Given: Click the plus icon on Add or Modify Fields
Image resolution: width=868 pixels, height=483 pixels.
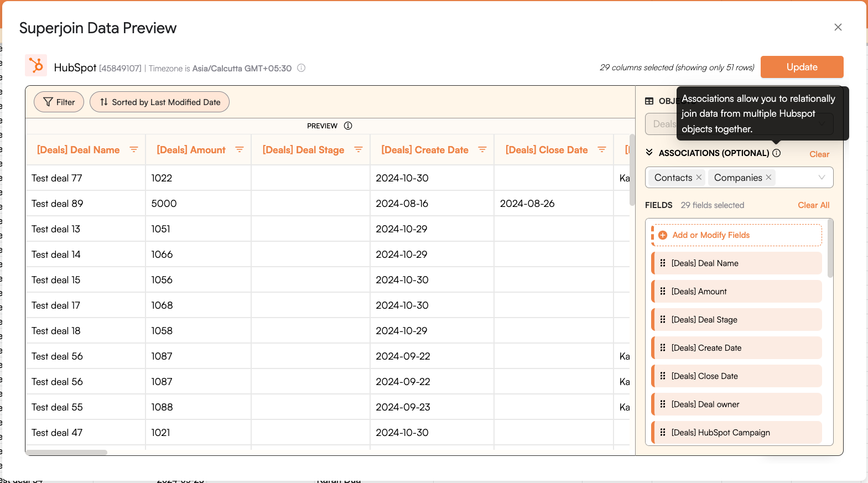Looking at the screenshot, I should click(663, 235).
